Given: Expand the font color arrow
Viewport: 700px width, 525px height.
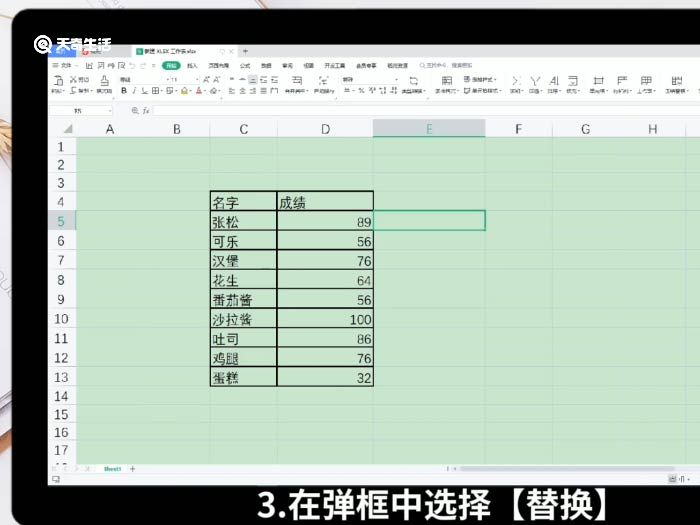Looking at the screenshot, I should coord(204,91).
